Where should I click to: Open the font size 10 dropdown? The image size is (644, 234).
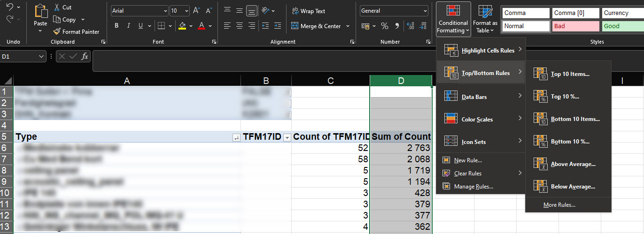(x=186, y=11)
